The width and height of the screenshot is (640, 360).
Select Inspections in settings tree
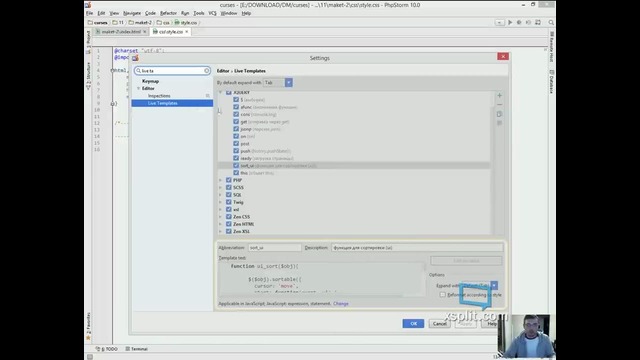(x=159, y=96)
